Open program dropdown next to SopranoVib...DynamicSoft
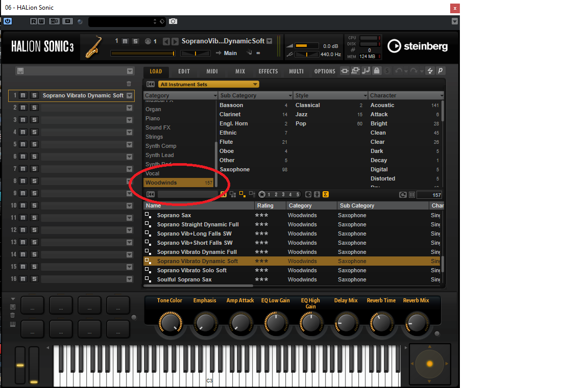The width and height of the screenshot is (588, 388). coord(269,41)
